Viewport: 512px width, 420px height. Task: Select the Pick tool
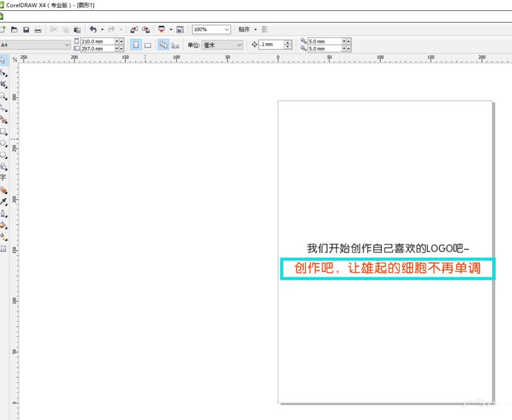(5, 60)
